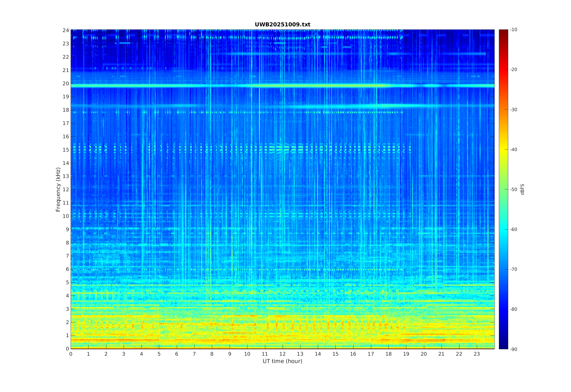Click the plot title UWB20251009.txt

point(282,24)
